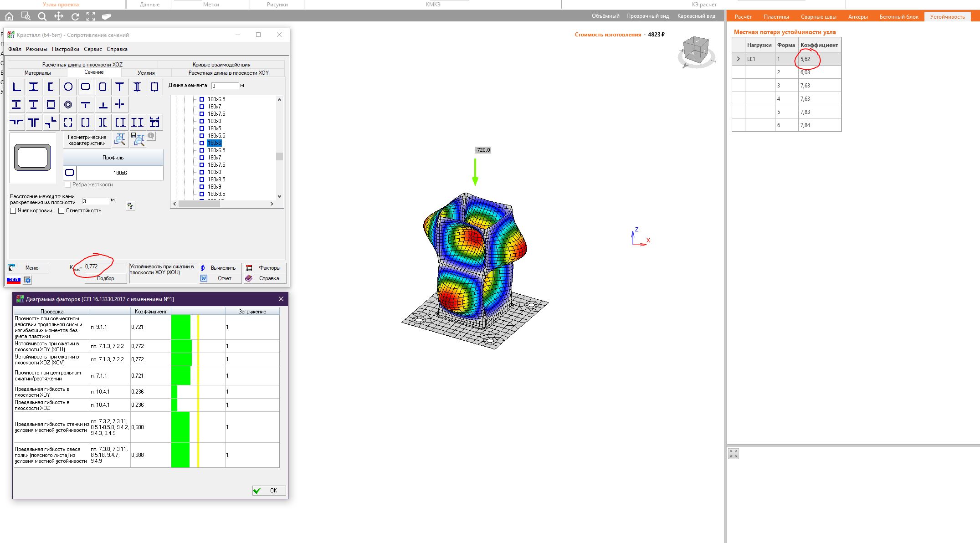Screen dimensions: 980x543
Task: Click the rotate view icon in toolbar
Action: tap(75, 16)
